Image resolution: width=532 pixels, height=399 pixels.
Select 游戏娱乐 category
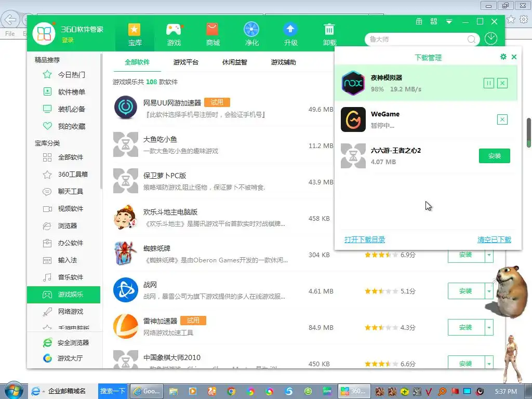(64, 295)
